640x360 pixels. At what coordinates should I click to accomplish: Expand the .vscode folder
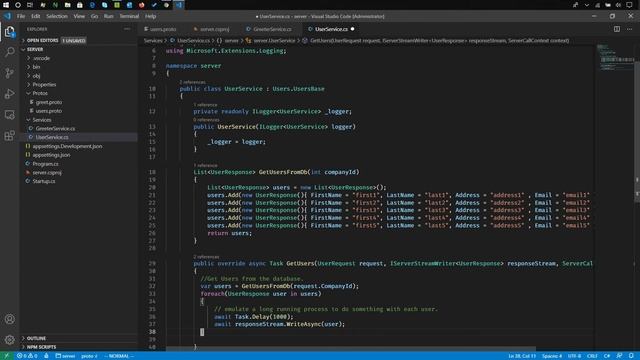pos(41,58)
